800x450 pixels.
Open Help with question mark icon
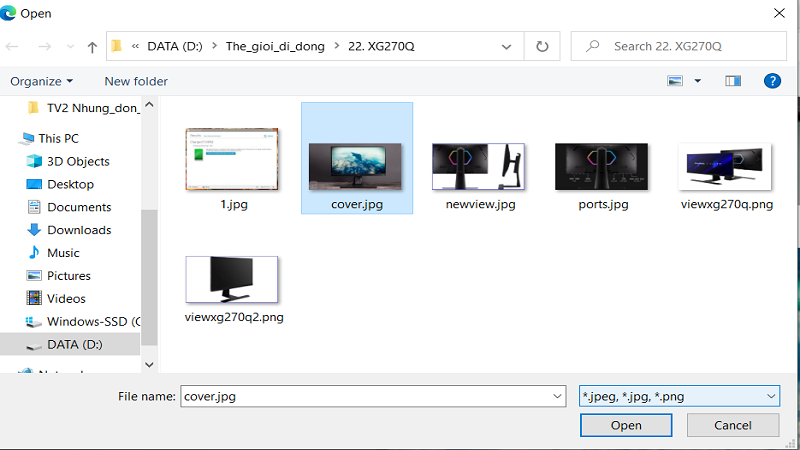(772, 81)
